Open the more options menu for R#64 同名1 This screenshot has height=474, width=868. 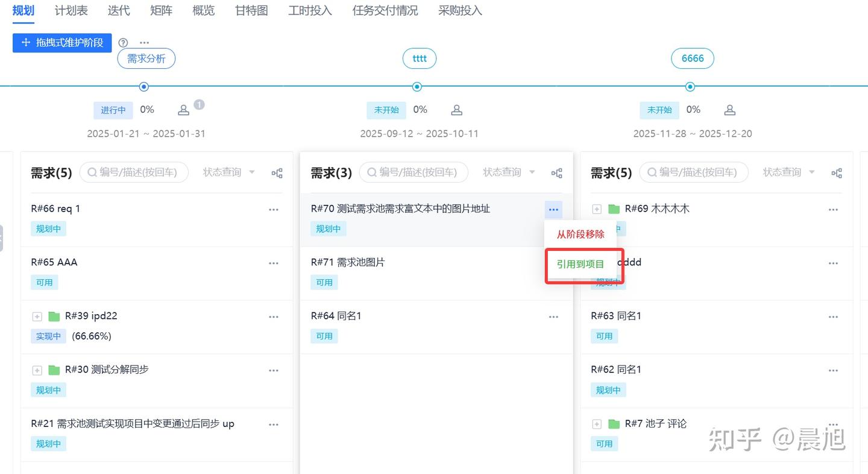click(x=553, y=317)
